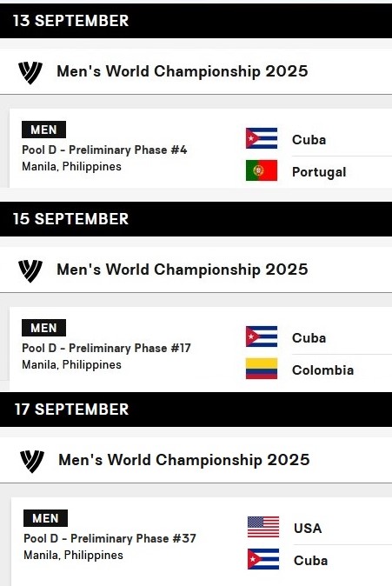Click the Colombia flag icon

(x=262, y=369)
